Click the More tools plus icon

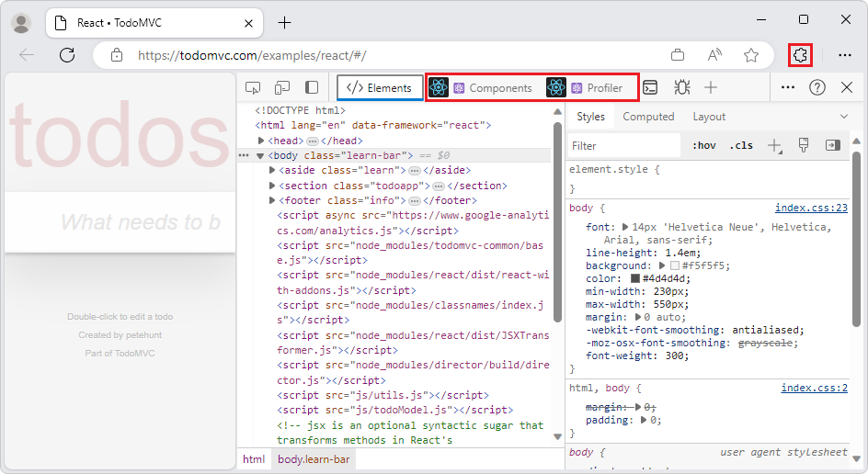(x=711, y=87)
